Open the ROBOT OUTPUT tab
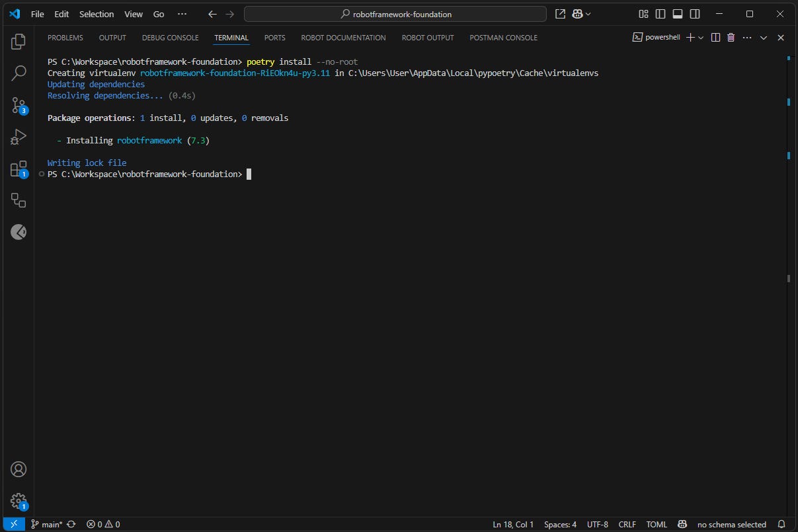 coord(428,38)
